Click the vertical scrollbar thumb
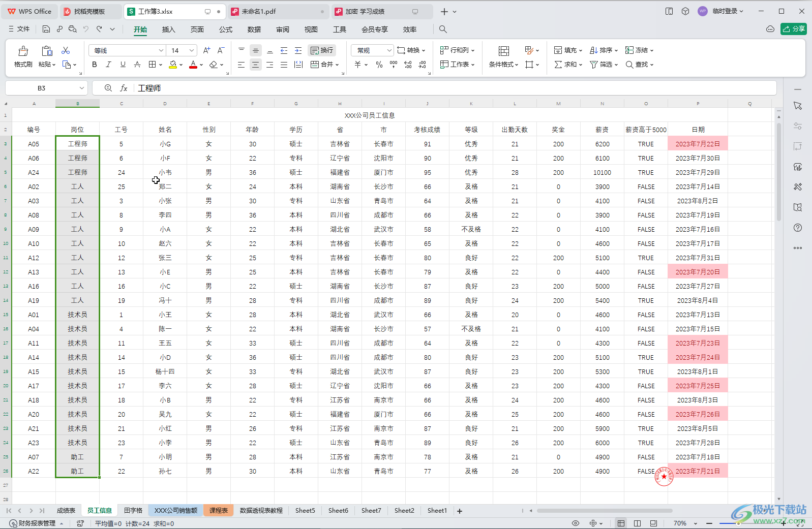The width and height of the screenshot is (812, 529). (778, 171)
